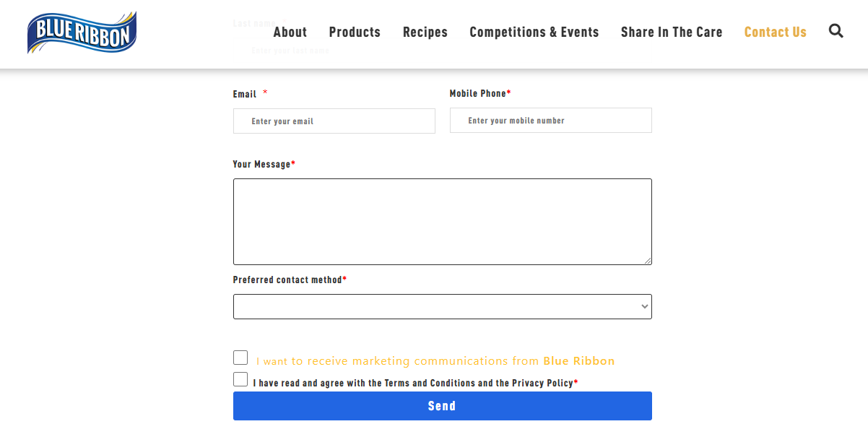Click the dropdown chevron on contact method selector
This screenshot has height=424, width=868.
(x=642, y=306)
